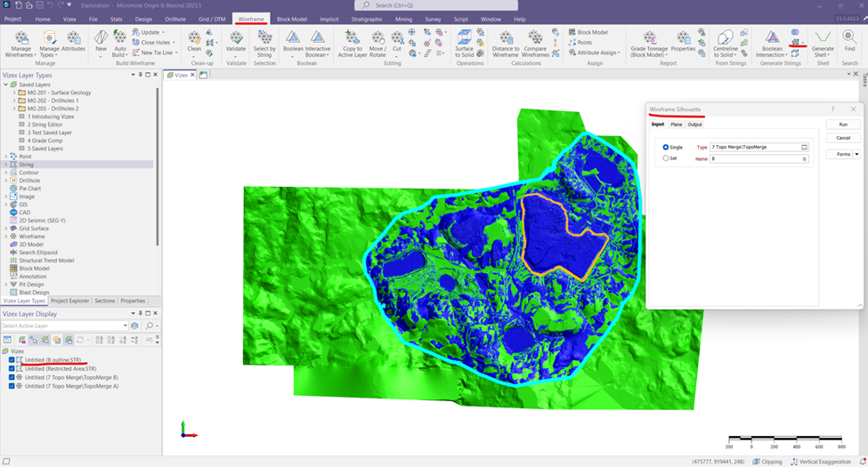Click the Cancel button in the dialog
Screen dimensions: 868x467
(x=843, y=138)
